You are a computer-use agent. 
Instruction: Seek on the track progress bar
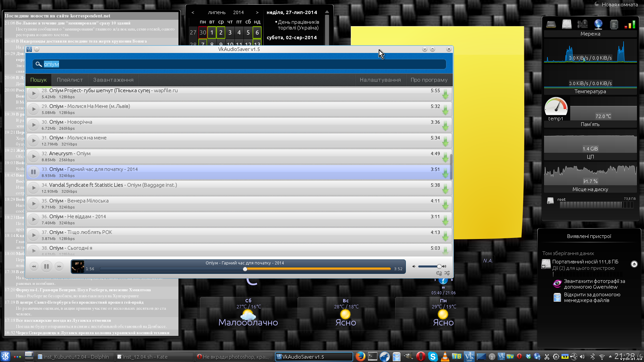[x=245, y=269]
